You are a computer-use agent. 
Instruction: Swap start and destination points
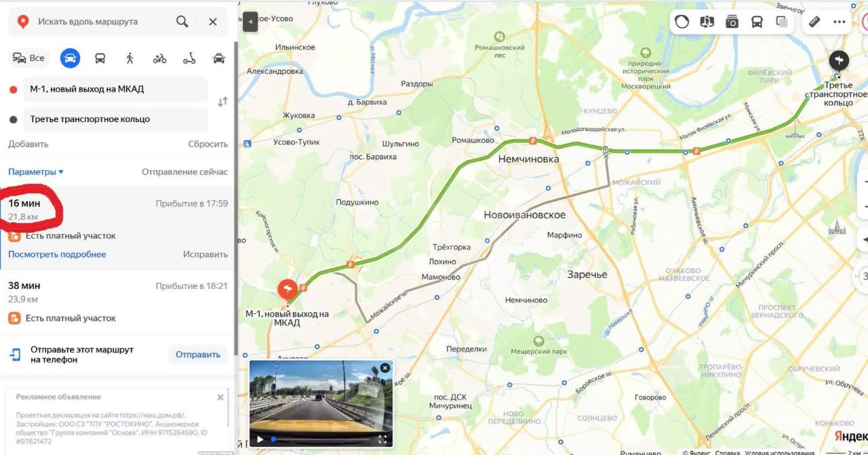(222, 102)
